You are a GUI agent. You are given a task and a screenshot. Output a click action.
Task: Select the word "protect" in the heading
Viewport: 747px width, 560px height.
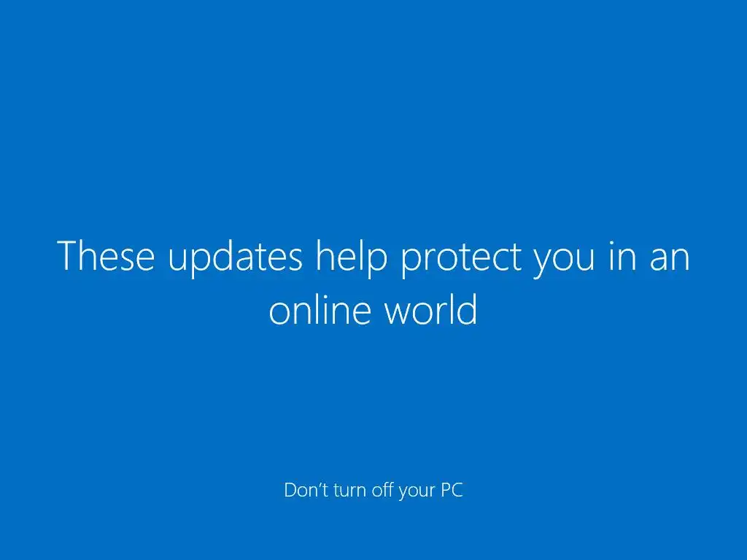click(x=461, y=260)
